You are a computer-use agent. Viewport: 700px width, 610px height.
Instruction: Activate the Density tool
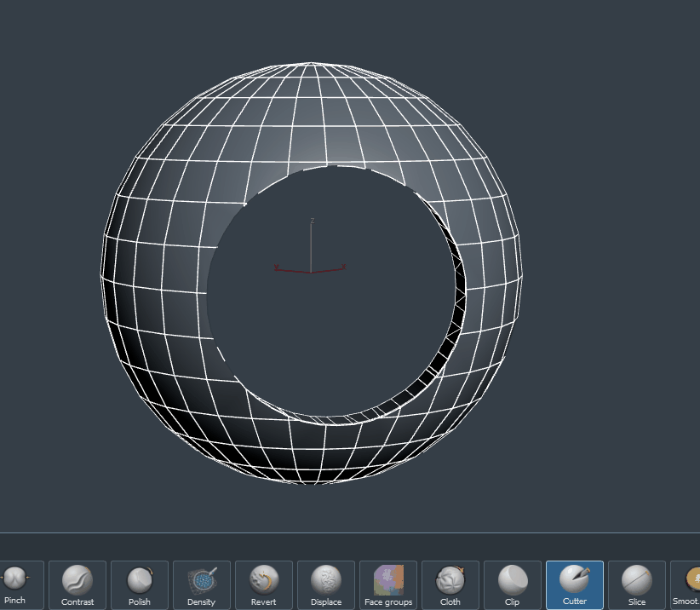click(x=201, y=585)
